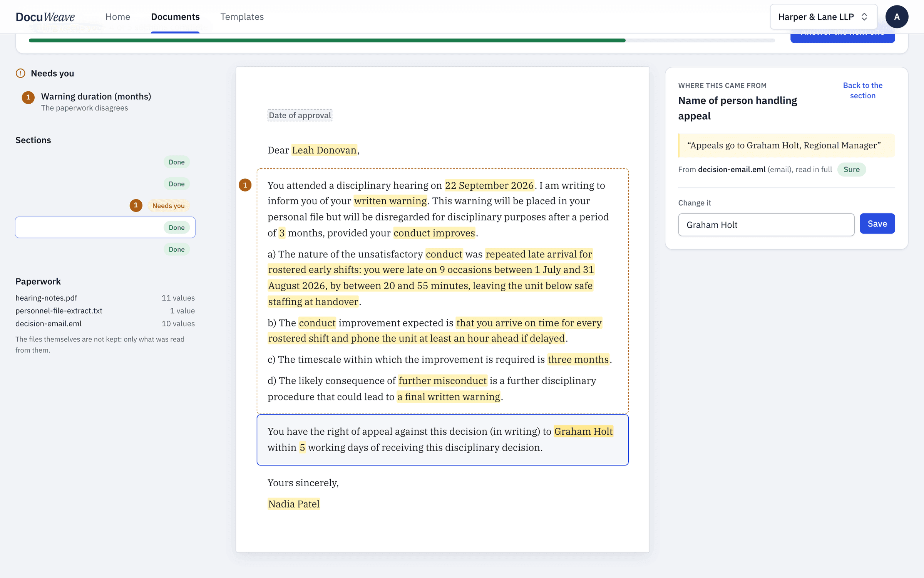Open the 'Warning duration (months)' issue

tap(96, 102)
